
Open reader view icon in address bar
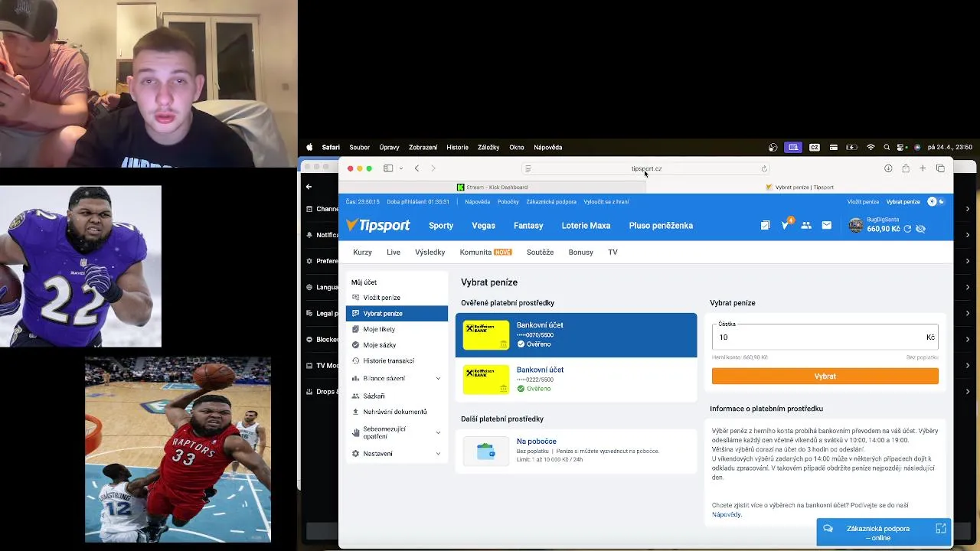pyautogui.click(x=528, y=168)
